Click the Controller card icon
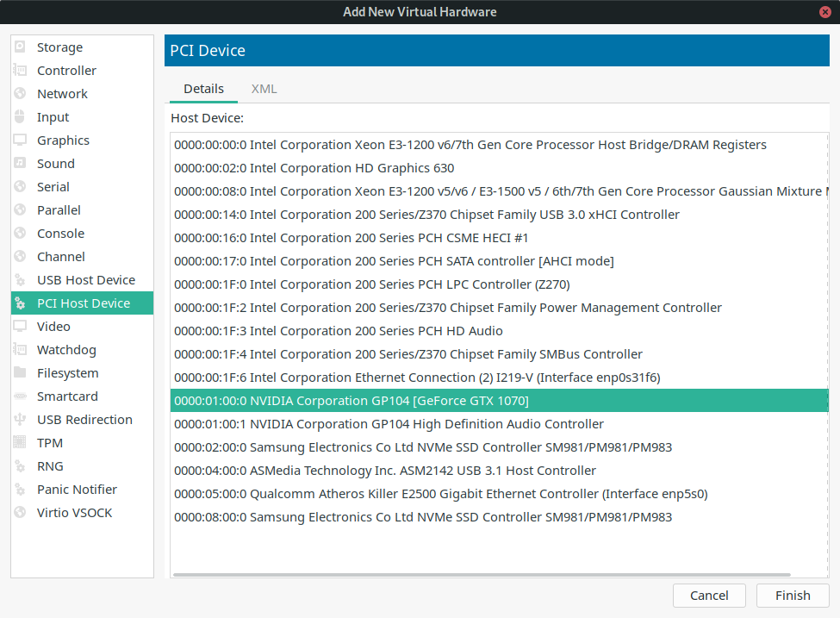This screenshot has width=840, height=618. 20,70
